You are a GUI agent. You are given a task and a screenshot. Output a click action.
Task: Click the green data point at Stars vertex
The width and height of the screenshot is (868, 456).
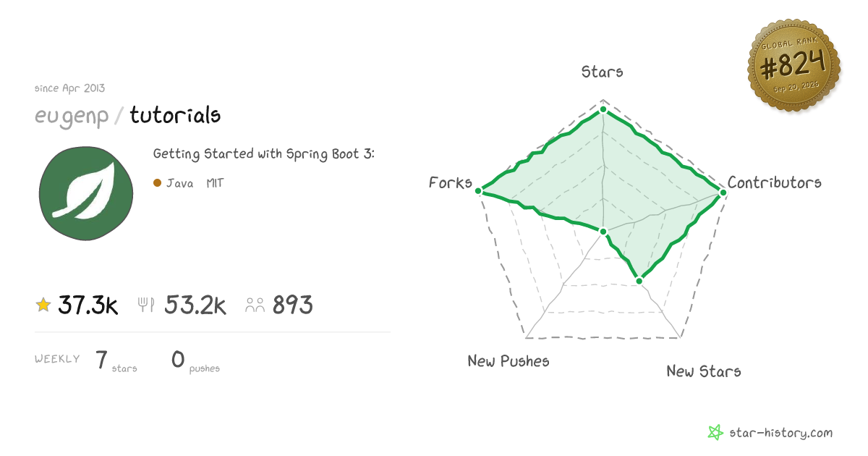point(603,109)
